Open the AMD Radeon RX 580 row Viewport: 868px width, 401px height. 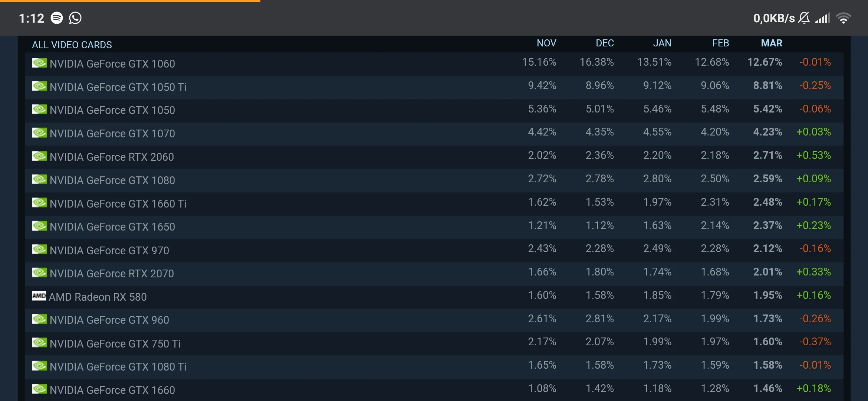click(x=98, y=297)
